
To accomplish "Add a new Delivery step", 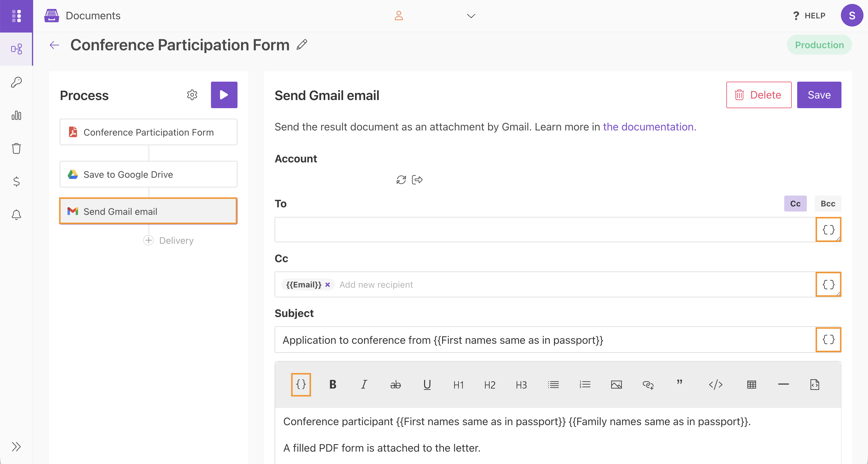I will (168, 240).
